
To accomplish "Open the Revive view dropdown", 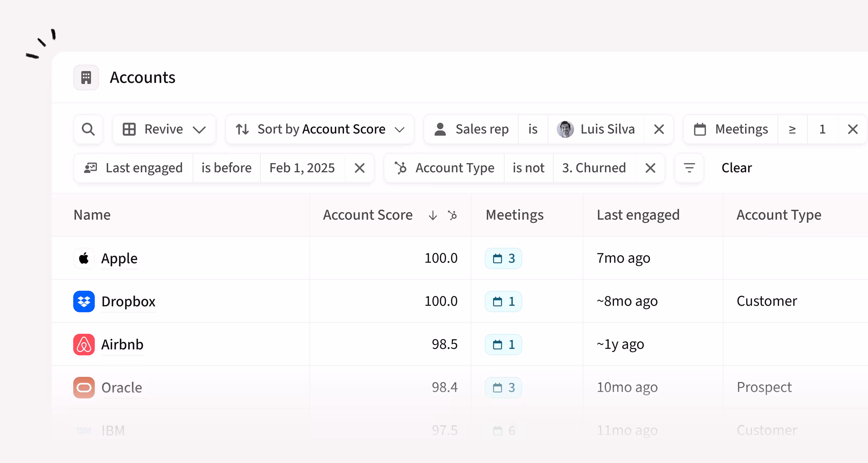I will [x=164, y=129].
